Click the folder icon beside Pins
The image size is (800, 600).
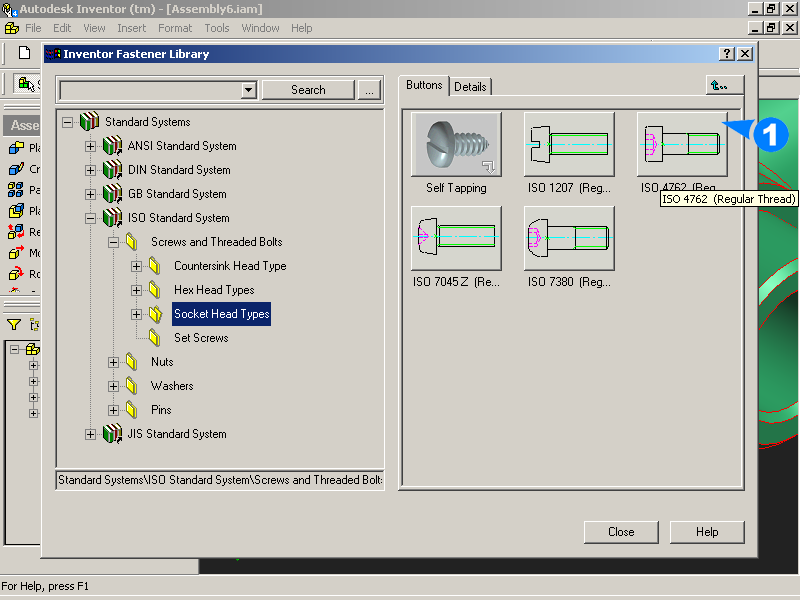(132, 410)
